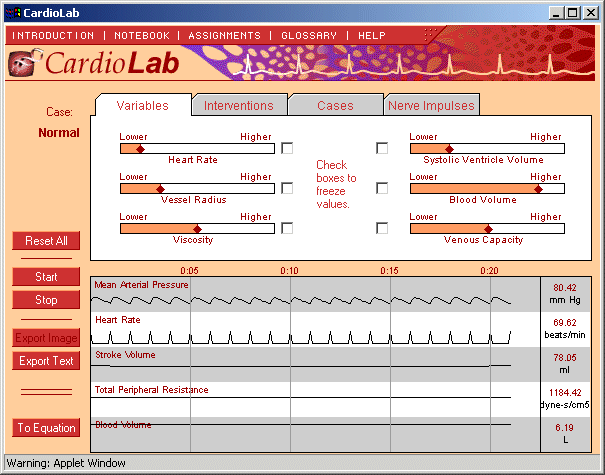Click the Viscosity slider handle
605x475 pixels.
[x=198, y=229]
